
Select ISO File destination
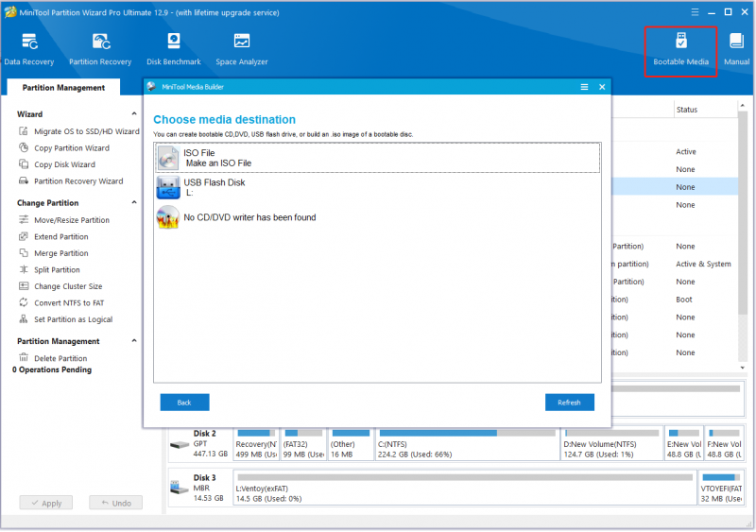click(377, 158)
